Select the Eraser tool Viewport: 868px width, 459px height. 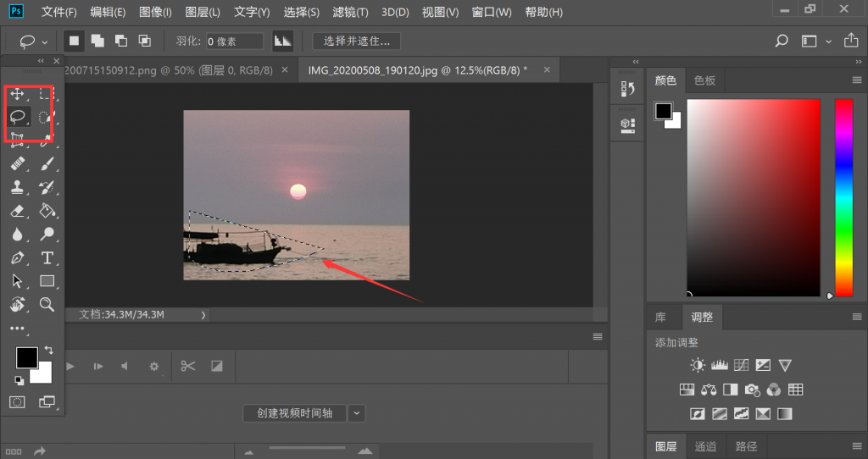coord(17,211)
